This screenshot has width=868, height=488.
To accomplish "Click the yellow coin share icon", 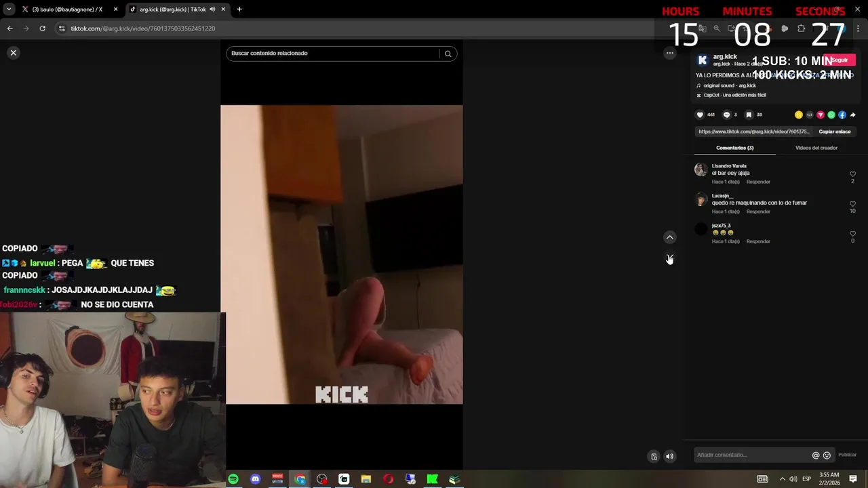I will [x=798, y=115].
